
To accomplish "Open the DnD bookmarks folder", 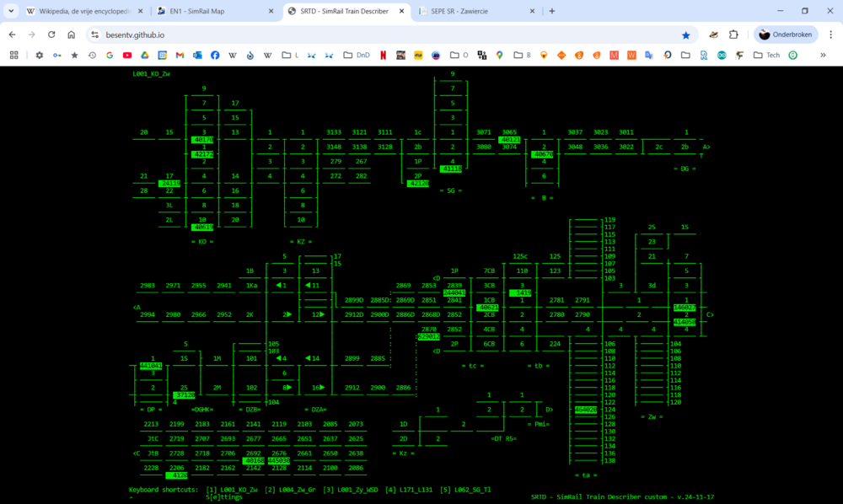I will [x=356, y=55].
